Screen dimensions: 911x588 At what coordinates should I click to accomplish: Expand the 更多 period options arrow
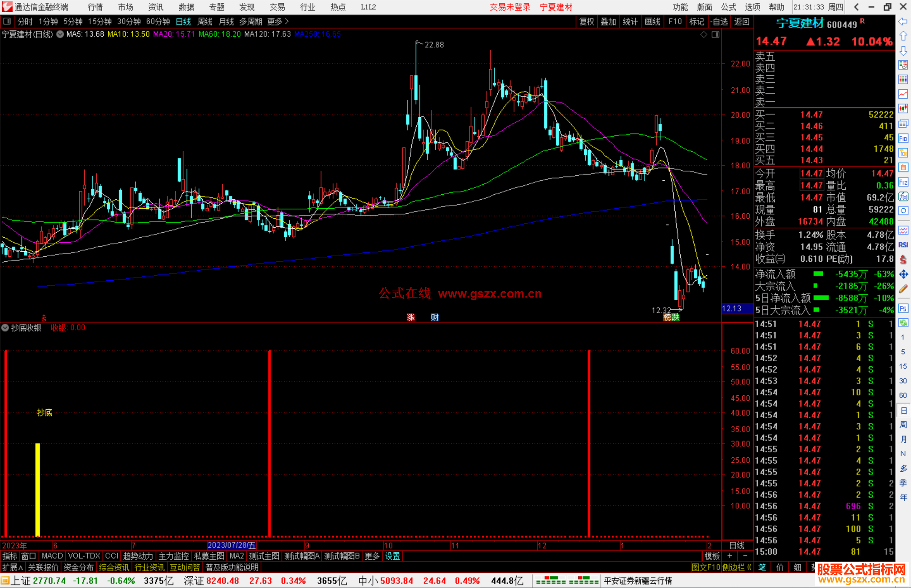(287, 21)
